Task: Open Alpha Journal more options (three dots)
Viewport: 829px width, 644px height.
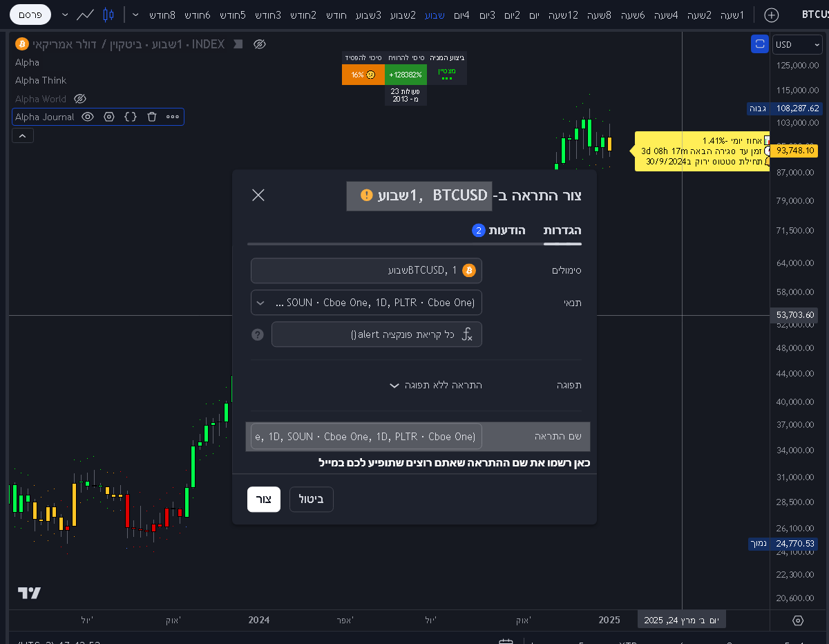Action: tap(173, 117)
